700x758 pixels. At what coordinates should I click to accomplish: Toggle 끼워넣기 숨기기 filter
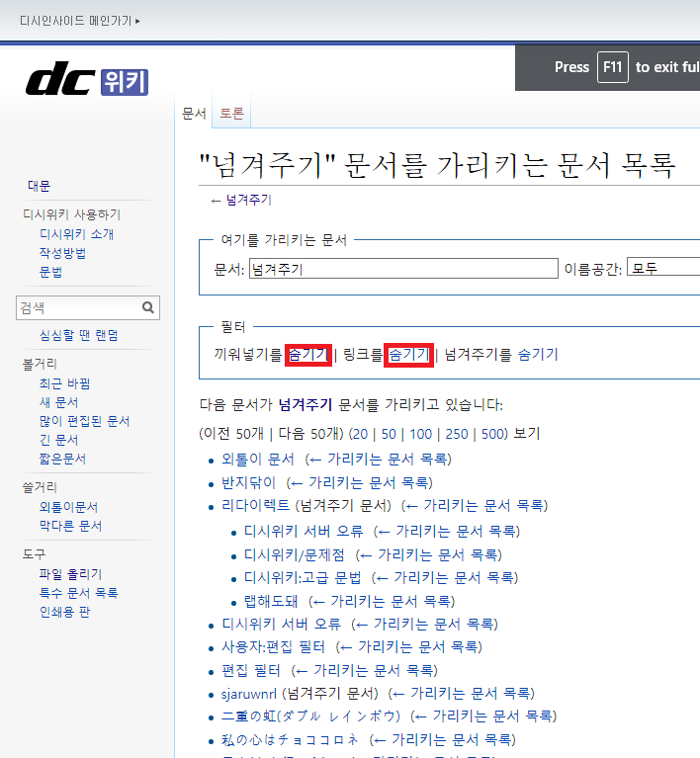[x=307, y=355]
